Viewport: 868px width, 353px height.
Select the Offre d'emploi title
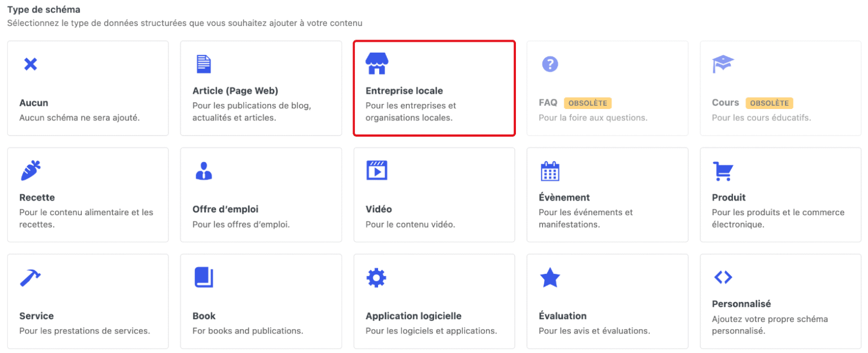click(x=225, y=210)
